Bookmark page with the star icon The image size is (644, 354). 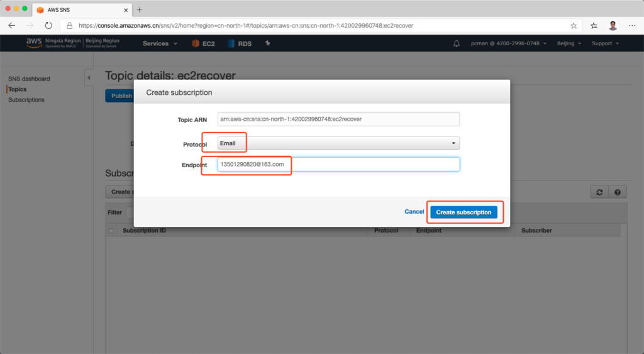click(574, 26)
